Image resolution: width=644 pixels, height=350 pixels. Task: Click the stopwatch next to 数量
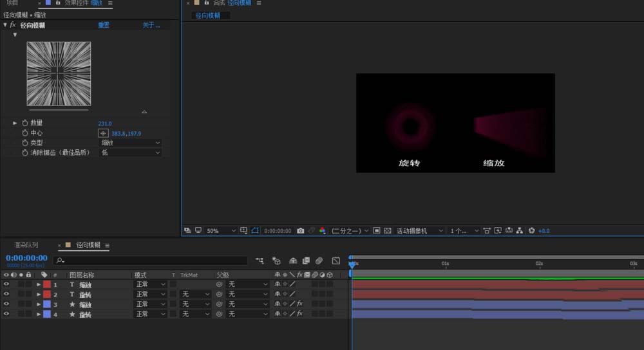(25, 123)
